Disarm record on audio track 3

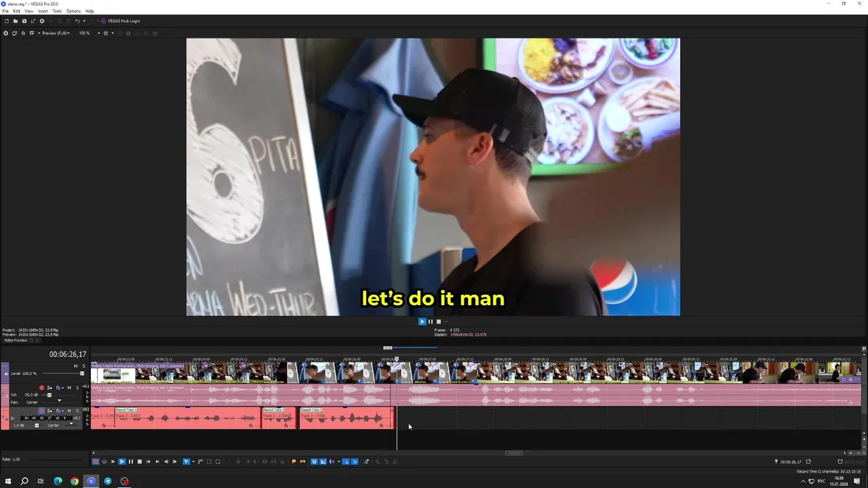click(41, 411)
